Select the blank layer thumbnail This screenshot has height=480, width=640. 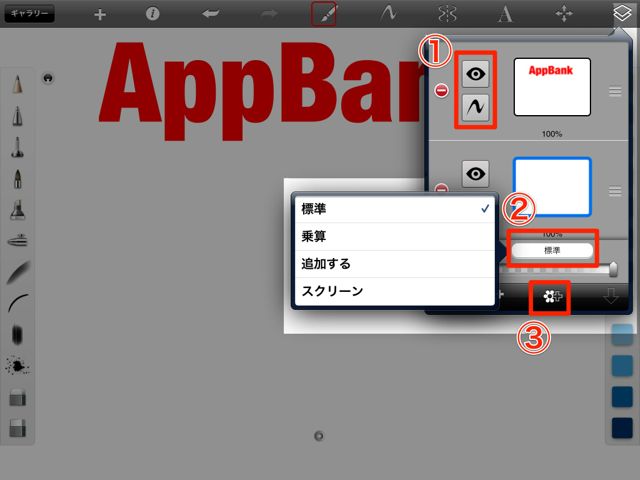click(552, 187)
